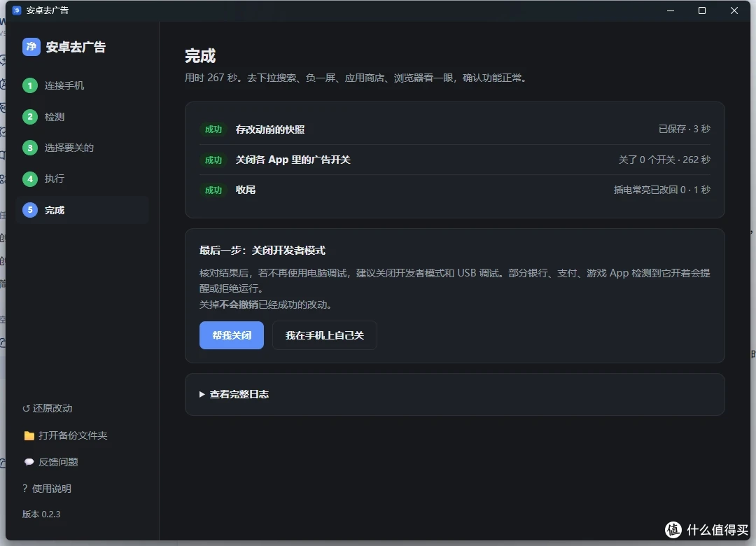Click 成功 badge beside 收尾
Image resolution: width=756 pixels, height=546 pixels.
coord(213,190)
